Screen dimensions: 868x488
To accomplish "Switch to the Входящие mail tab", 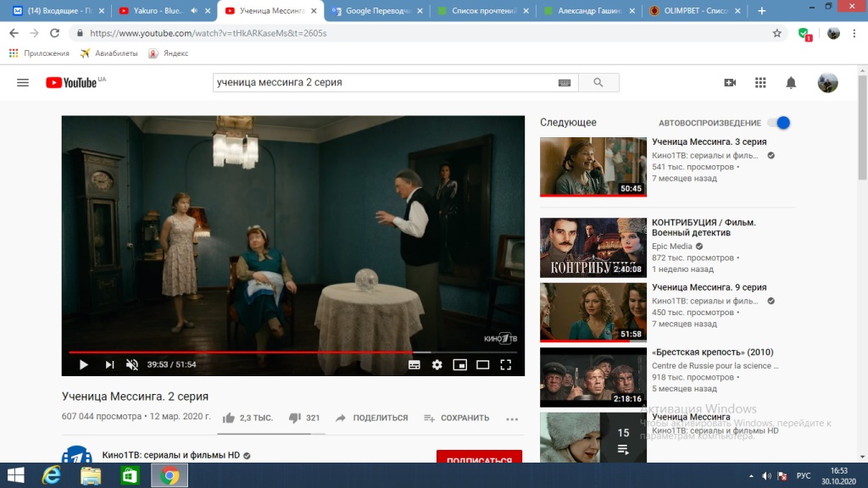I will [x=58, y=10].
